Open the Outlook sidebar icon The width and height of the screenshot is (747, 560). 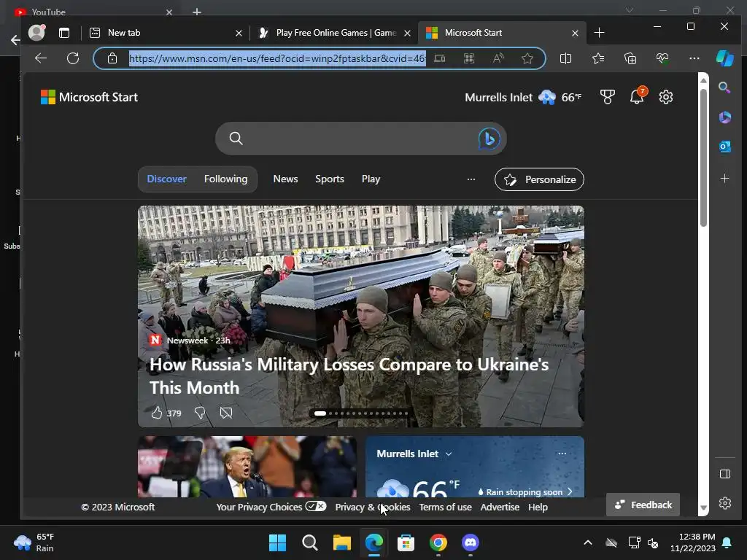tap(724, 147)
